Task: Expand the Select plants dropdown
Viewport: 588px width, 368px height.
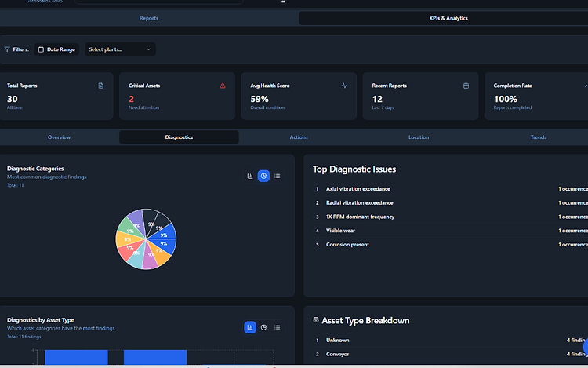Action: tap(120, 49)
